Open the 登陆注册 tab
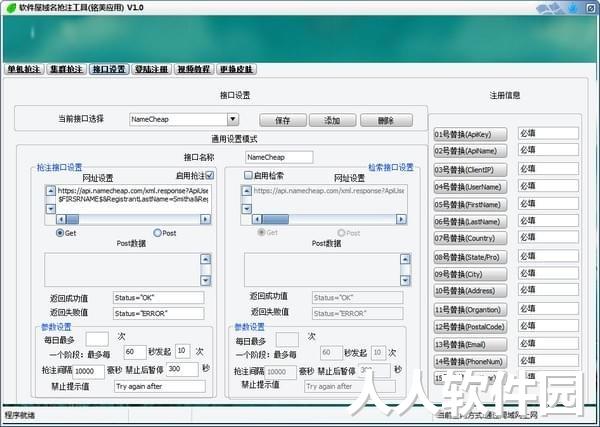 point(152,69)
